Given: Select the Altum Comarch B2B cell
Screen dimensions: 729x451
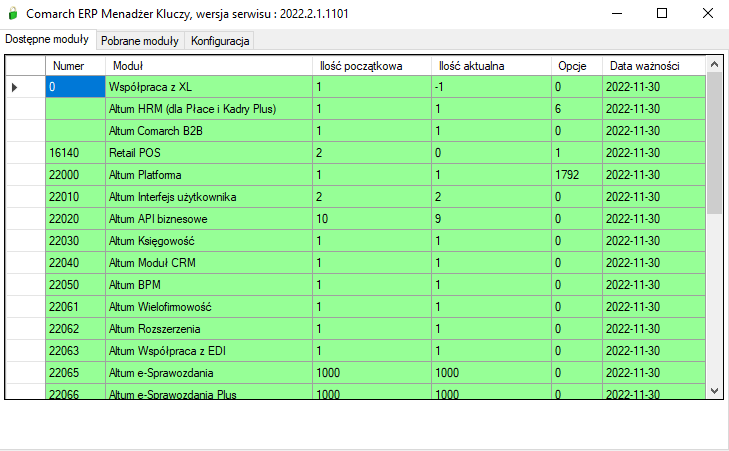Looking at the screenshot, I should coord(209,131).
